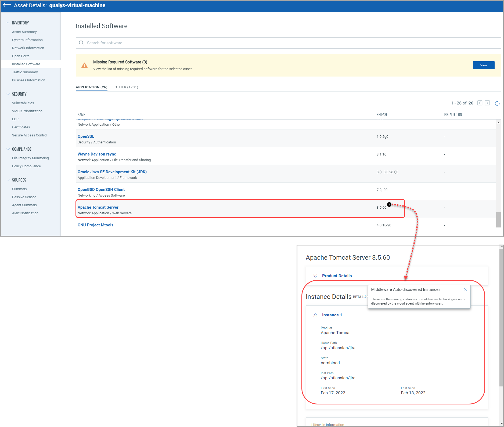Open Business Information in sidebar

29,80
